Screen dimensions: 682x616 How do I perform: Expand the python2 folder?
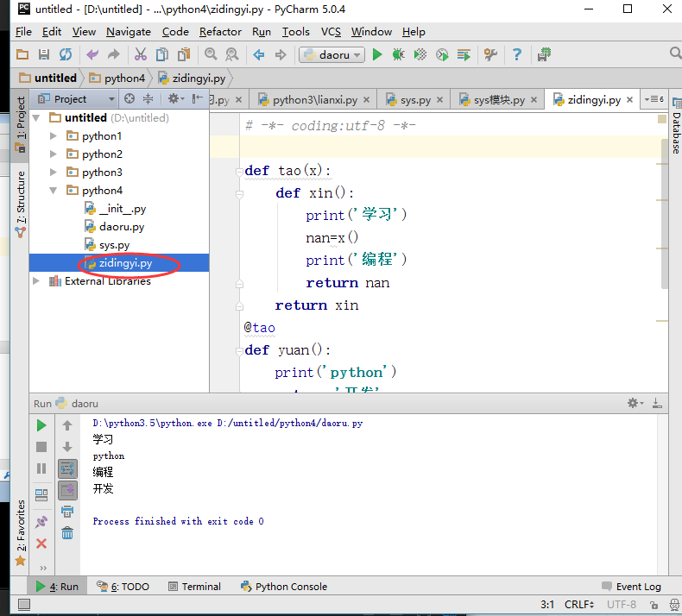(53, 154)
